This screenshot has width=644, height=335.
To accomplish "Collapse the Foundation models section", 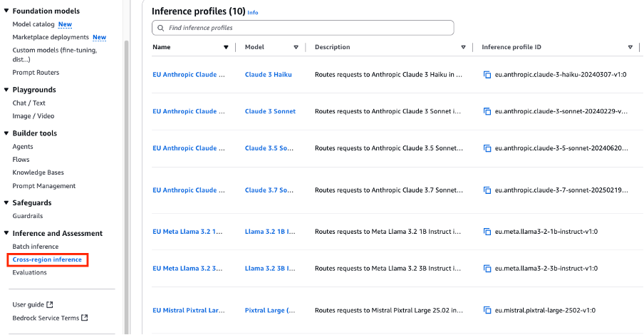I will (6, 11).
